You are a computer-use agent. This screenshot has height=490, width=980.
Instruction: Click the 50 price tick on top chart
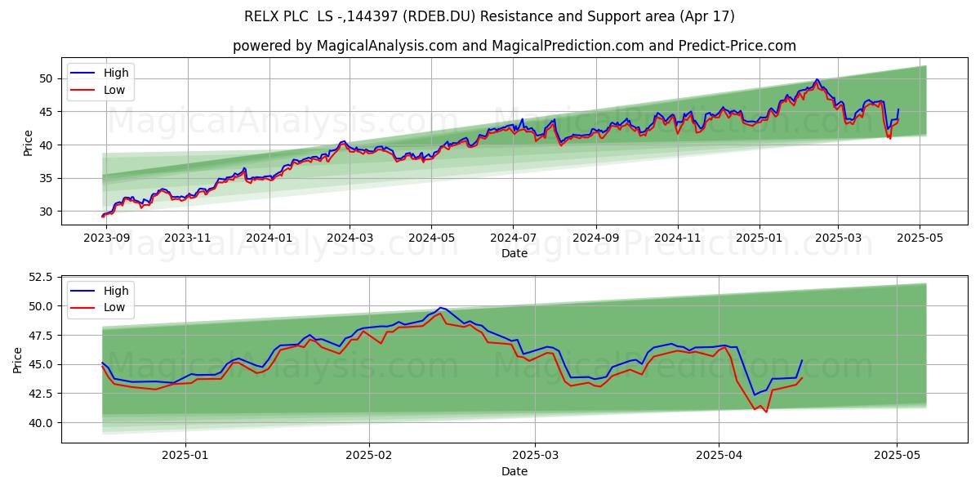[47, 78]
